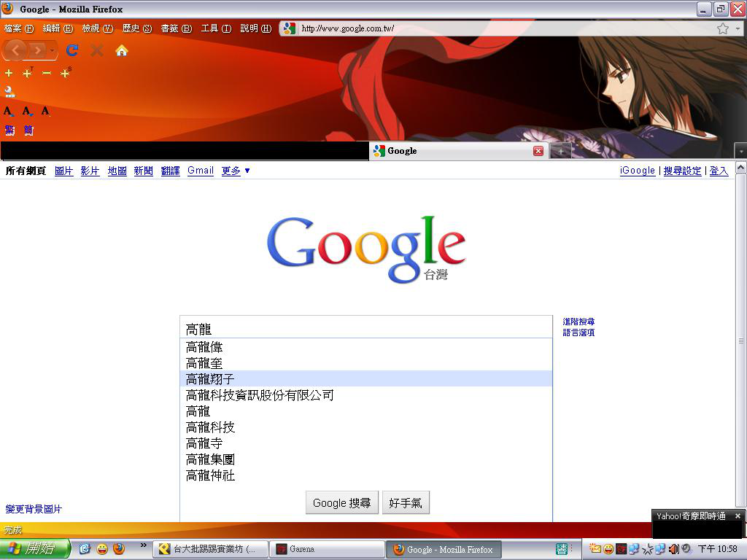The image size is (747, 560).
Task: Select the suggestion 高龍集團
Action: click(x=366, y=459)
